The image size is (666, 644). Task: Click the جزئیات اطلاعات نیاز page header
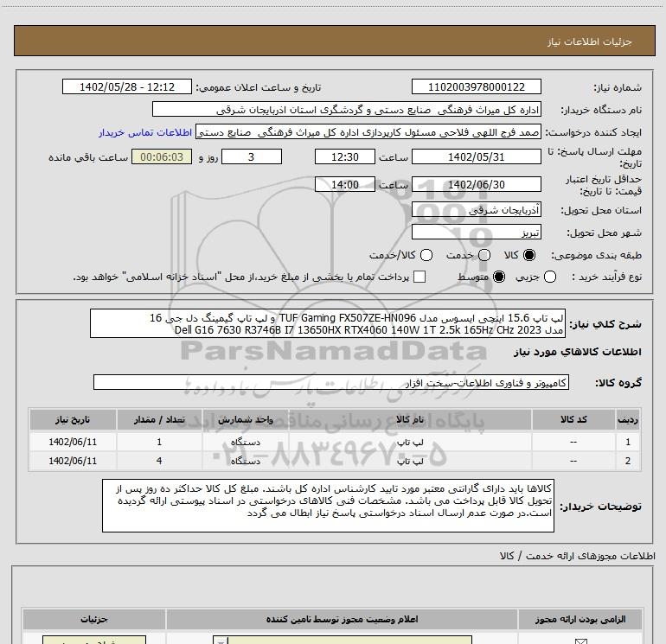[x=590, y=41]
